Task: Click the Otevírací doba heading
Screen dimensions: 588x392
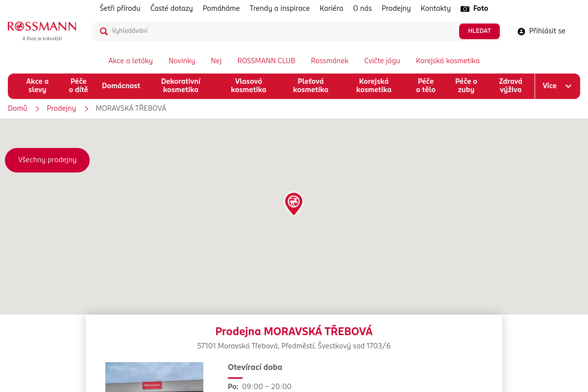Action: (255, 367)
